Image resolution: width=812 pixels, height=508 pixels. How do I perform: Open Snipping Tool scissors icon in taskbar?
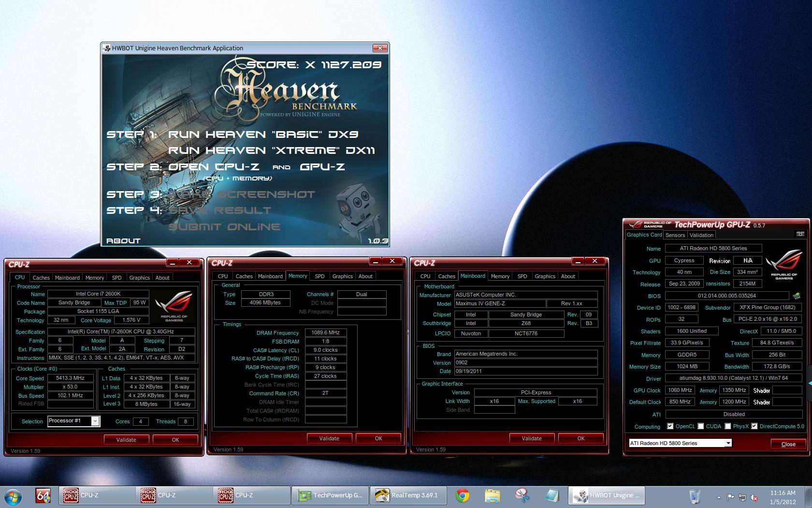click(522, 495)
